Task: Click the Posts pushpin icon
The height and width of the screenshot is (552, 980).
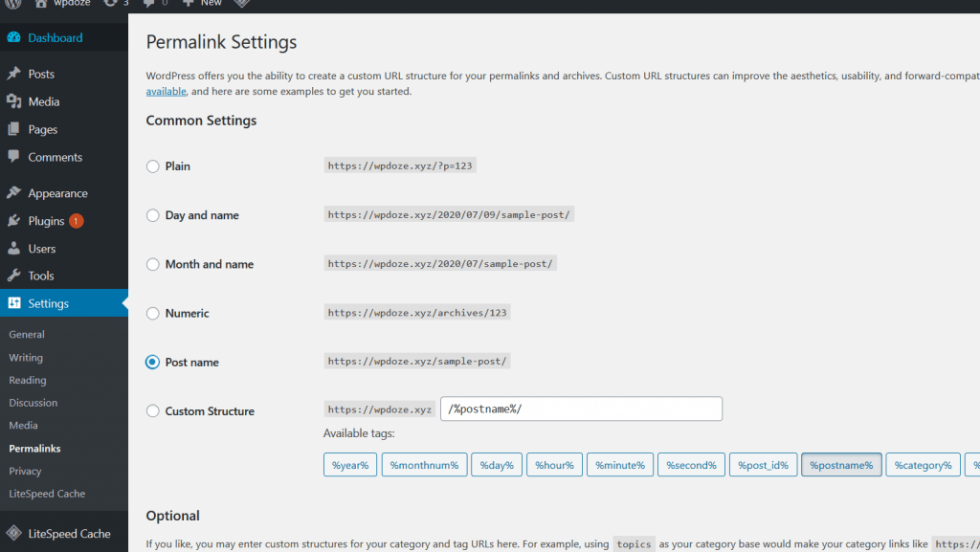Action: [13, 74]
